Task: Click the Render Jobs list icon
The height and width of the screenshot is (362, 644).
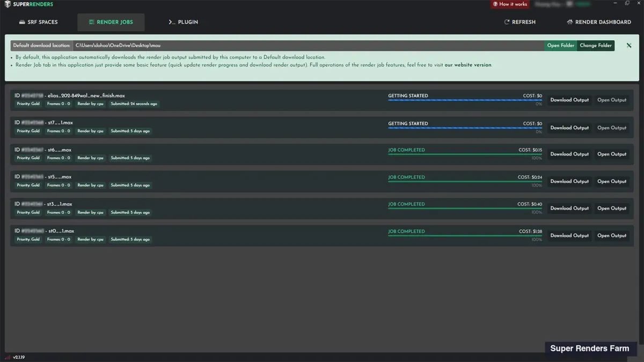Action: click(x=91, y=22)
